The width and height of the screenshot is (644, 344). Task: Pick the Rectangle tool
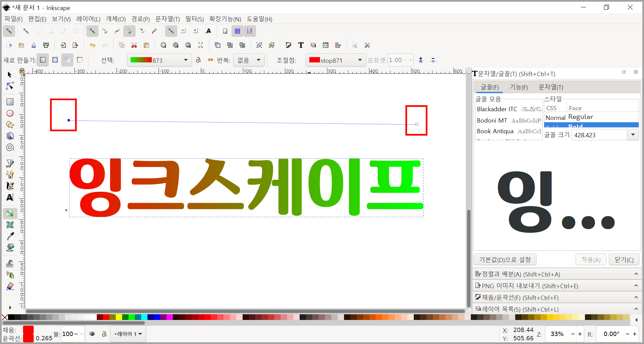(x=10, y=102)
